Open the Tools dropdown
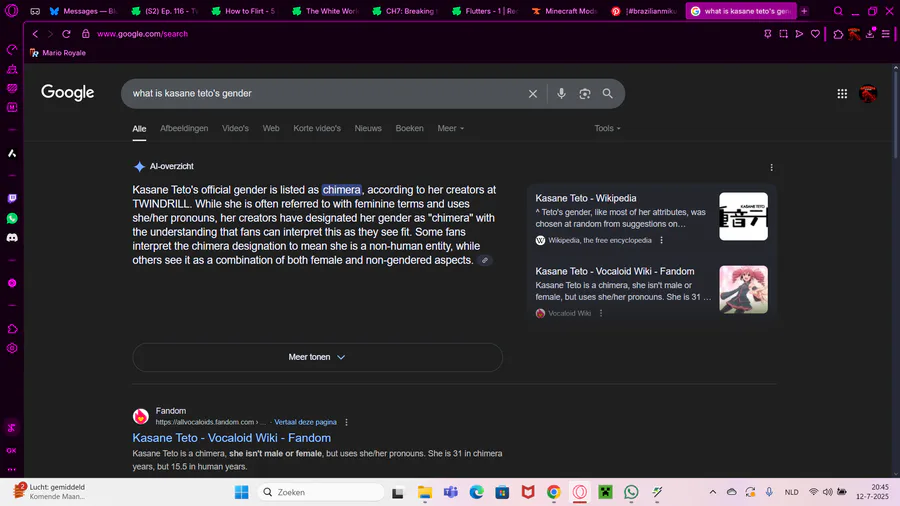Screen dimensions: 900x506 [607, 129]
